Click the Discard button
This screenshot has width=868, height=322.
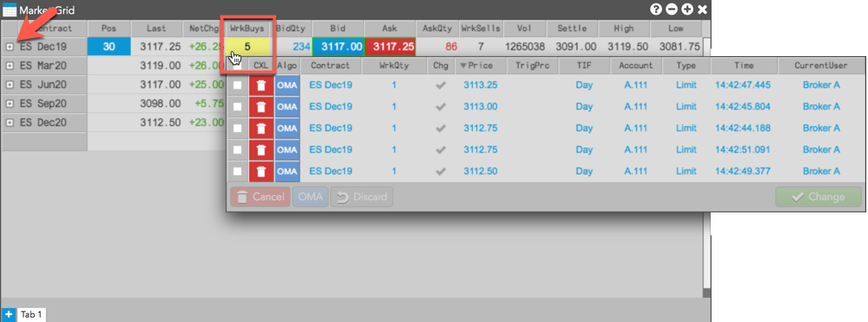pos(362,197)
